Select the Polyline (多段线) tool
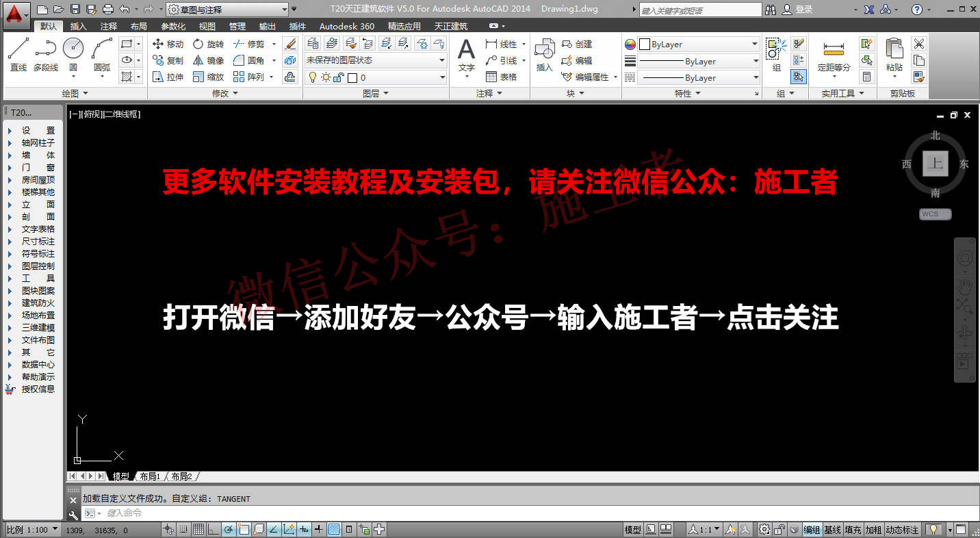 [46, 54]
